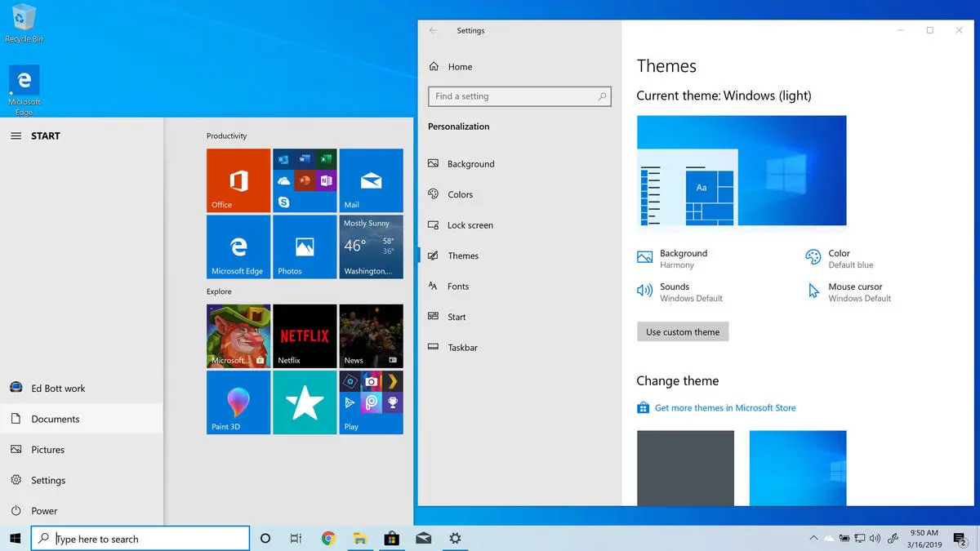Click Use custom theme button
980x551 pixels.
683,331
